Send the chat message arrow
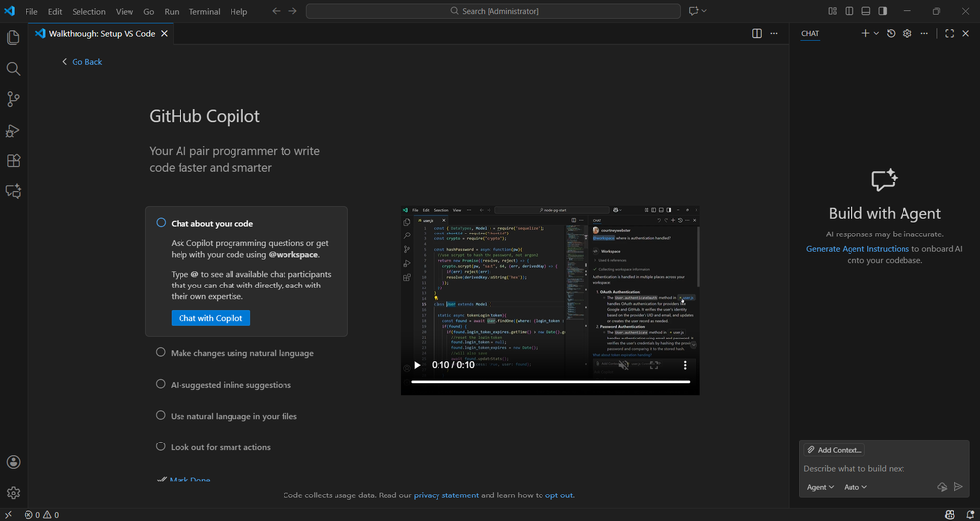Viewport: 980px width, 521px height. [958, 487]
